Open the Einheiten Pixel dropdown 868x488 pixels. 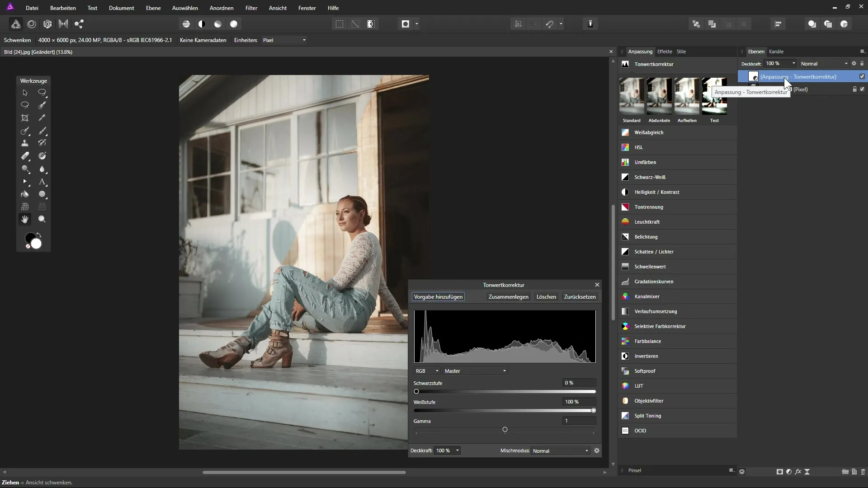pos(284,40)
